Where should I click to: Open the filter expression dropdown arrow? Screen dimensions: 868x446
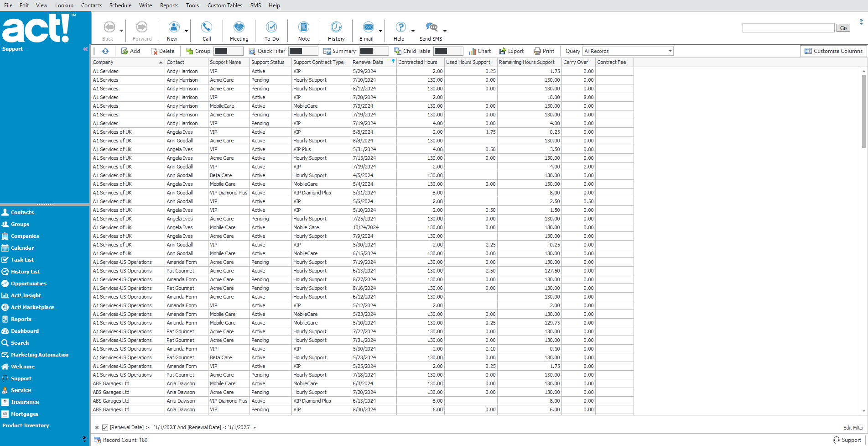255,428
